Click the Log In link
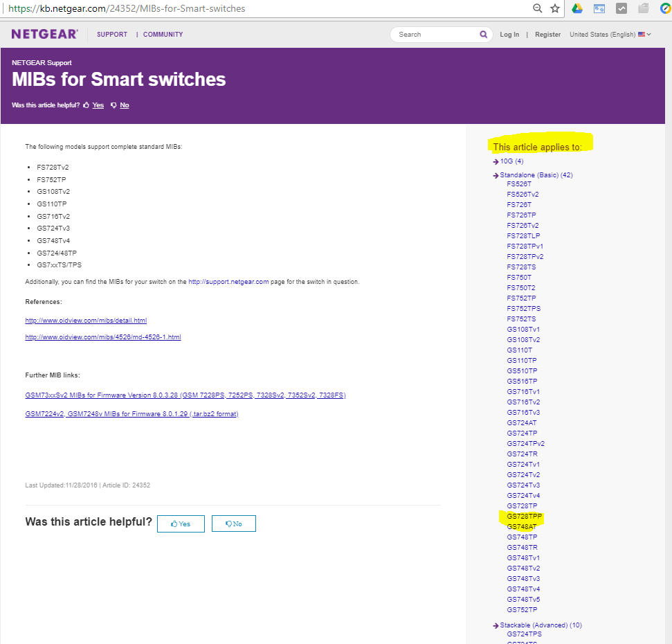This screenshot has height=644, width=672. [509, 35]
